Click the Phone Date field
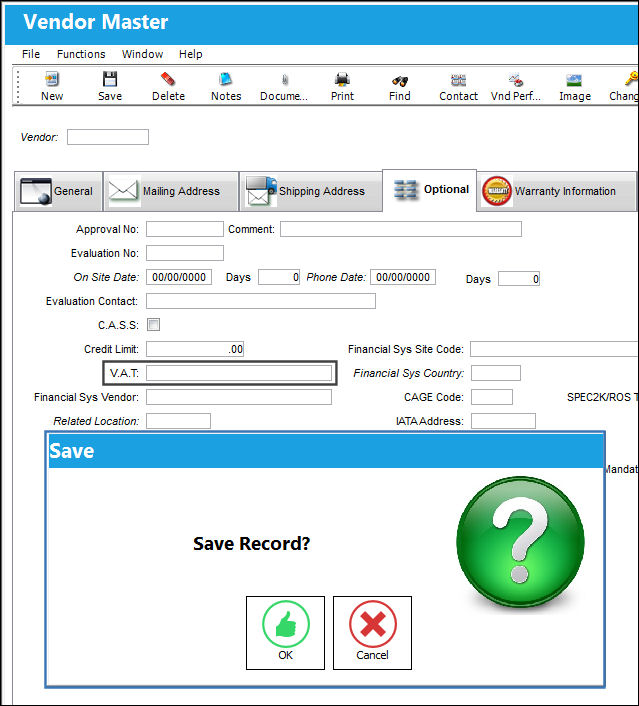Image resolution: width=639 pixels, height=706 pixels. pyautogui.click(x=403, y=277)
